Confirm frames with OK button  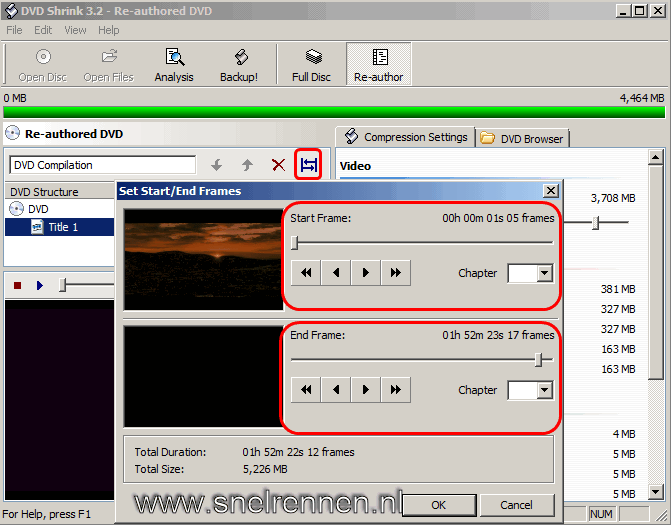[439, 505]
